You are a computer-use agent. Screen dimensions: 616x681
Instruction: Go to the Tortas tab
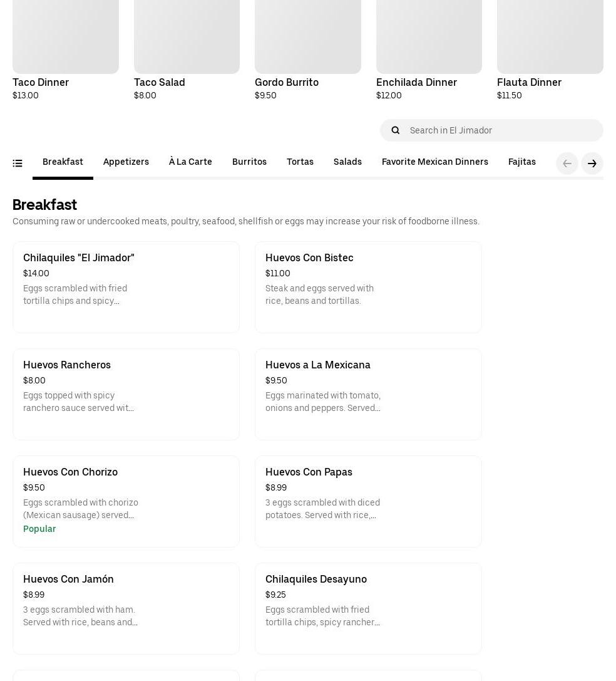[x=300, y=162]
